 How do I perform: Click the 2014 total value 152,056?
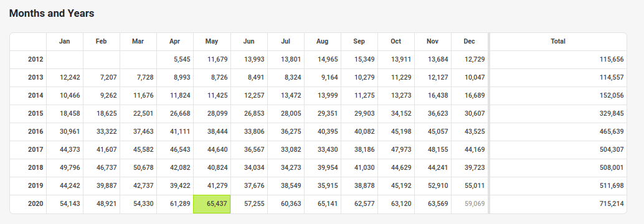pos(612,96)
